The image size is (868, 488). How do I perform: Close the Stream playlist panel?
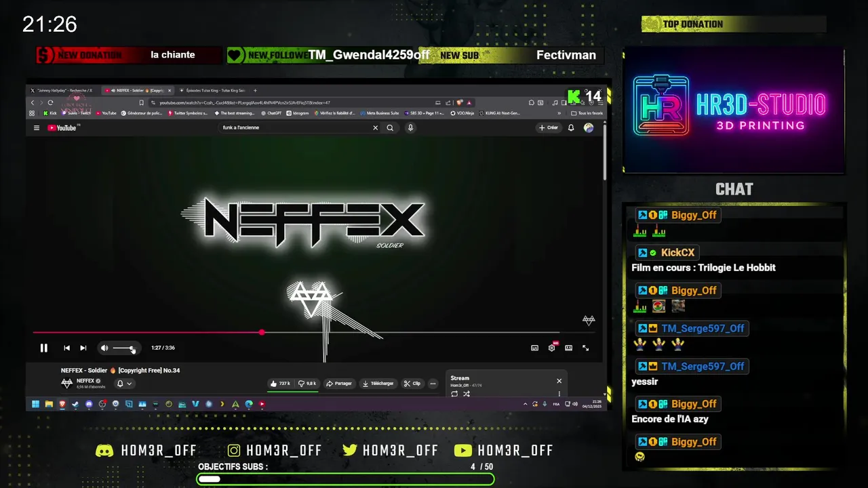[x=559, y=381]
